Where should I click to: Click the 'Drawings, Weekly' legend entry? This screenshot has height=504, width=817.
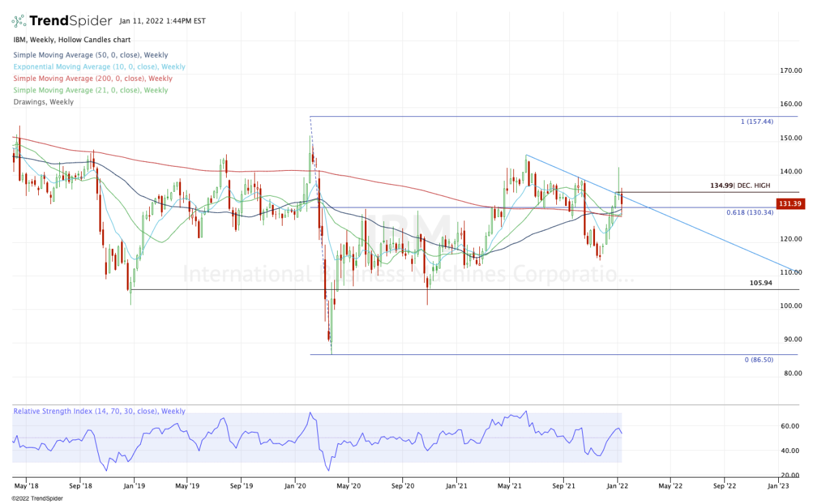click(44, 102)
